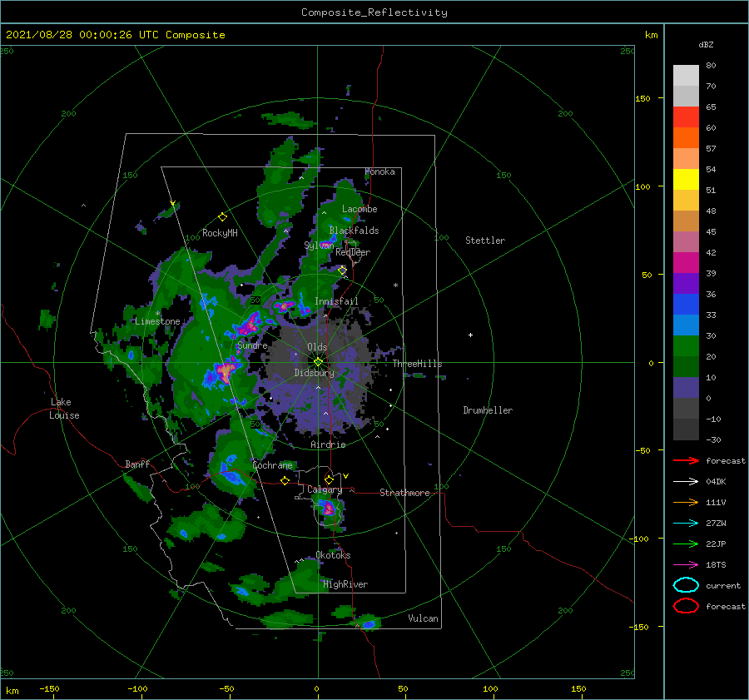
Task: Click yellow diamond at radar center near Olds
Action: pyautogui.click(x=318, y=362)
